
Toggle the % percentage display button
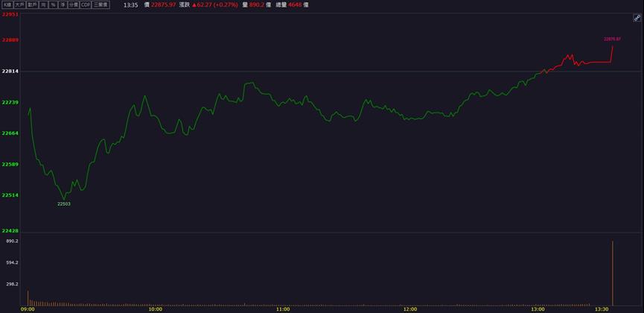coord(53,5)
